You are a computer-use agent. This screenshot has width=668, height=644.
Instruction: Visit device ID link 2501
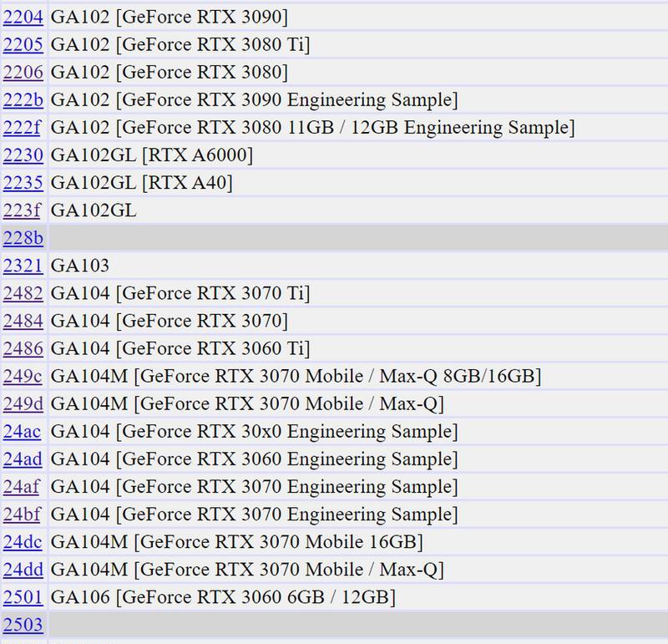pyautogui.click(x=23, y=597)
